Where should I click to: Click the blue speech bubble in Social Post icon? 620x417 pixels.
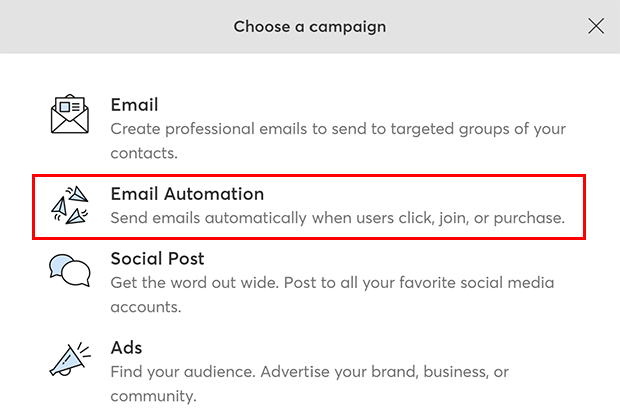coord(59,265)
